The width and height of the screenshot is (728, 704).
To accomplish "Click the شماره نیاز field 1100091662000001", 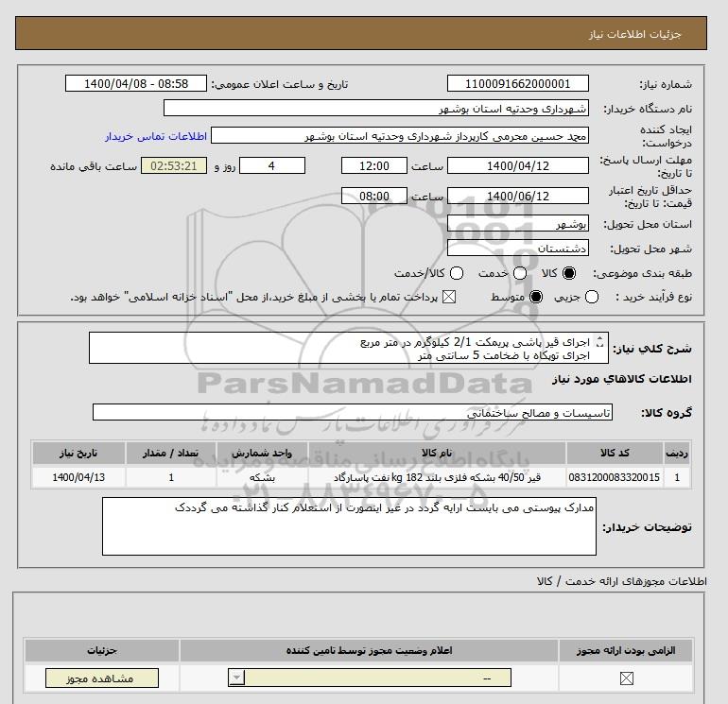I will [518, 83].
